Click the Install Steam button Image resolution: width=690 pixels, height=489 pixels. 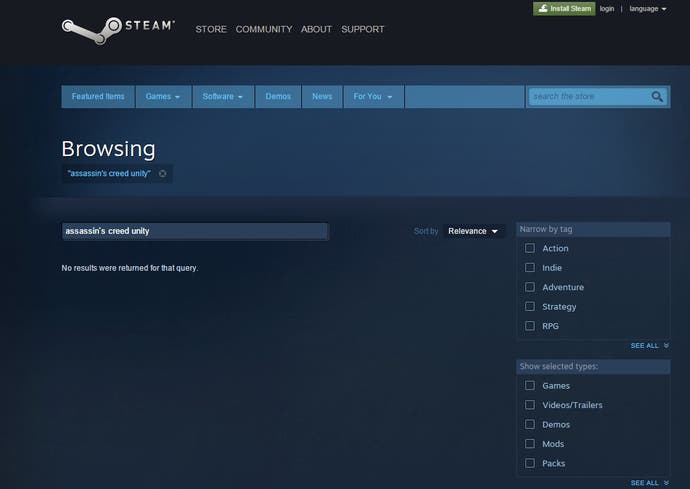pyautogui.click(x=564, y=8)
